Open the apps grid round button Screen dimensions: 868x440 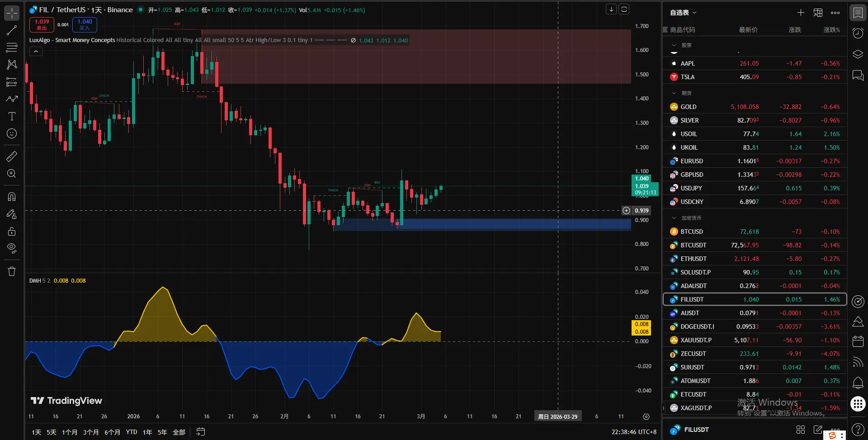click(858, 404)
